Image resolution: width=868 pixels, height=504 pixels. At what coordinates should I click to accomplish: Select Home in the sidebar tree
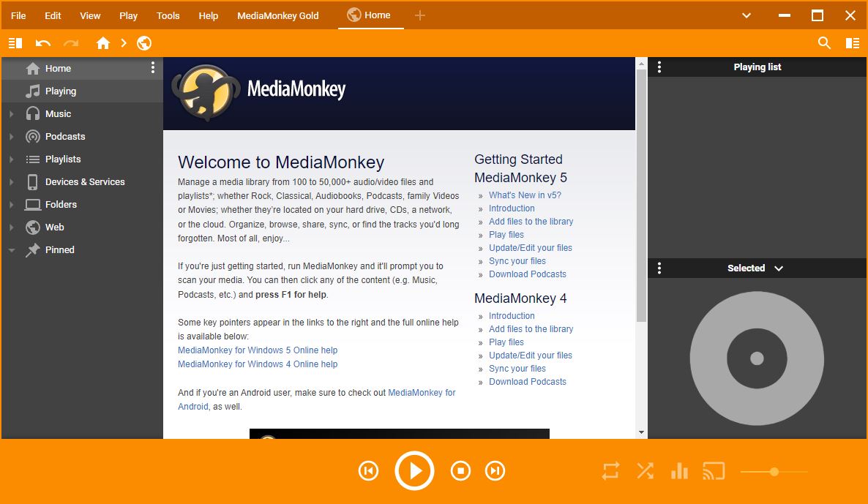tap(83, 69)
